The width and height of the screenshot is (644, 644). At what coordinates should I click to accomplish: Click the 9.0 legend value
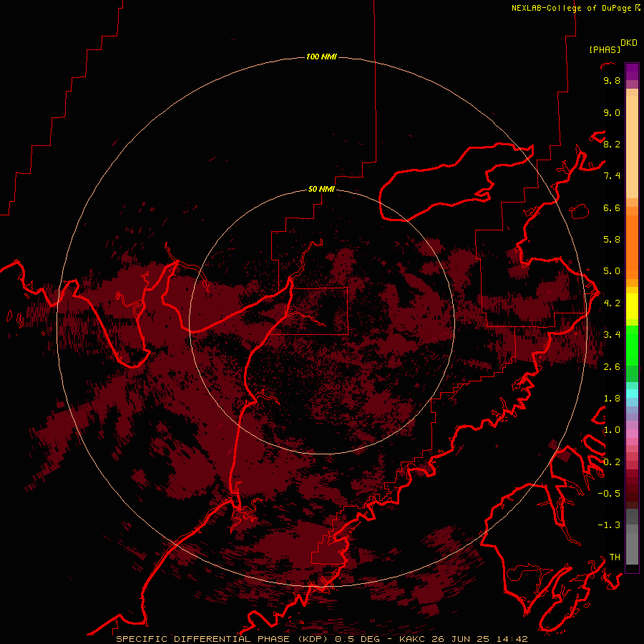click(x=612, y=113)
